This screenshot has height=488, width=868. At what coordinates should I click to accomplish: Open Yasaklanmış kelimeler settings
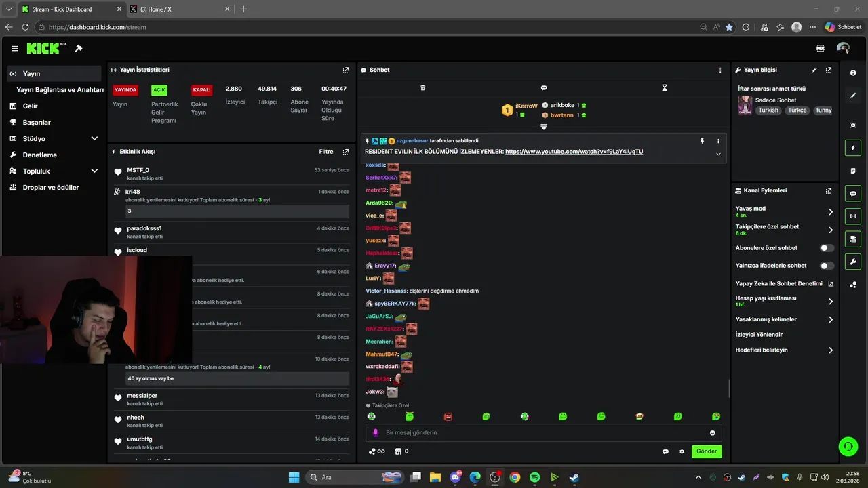[785, 319]
